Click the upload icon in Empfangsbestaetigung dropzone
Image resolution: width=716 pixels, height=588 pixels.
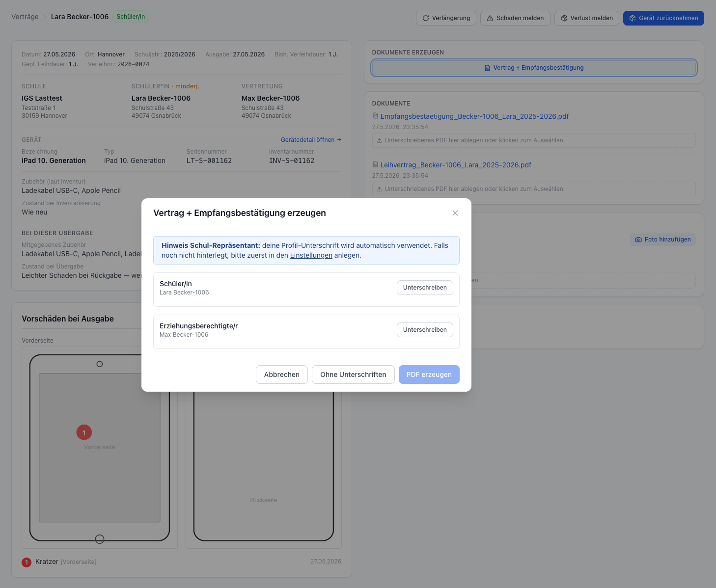[379, 140]
